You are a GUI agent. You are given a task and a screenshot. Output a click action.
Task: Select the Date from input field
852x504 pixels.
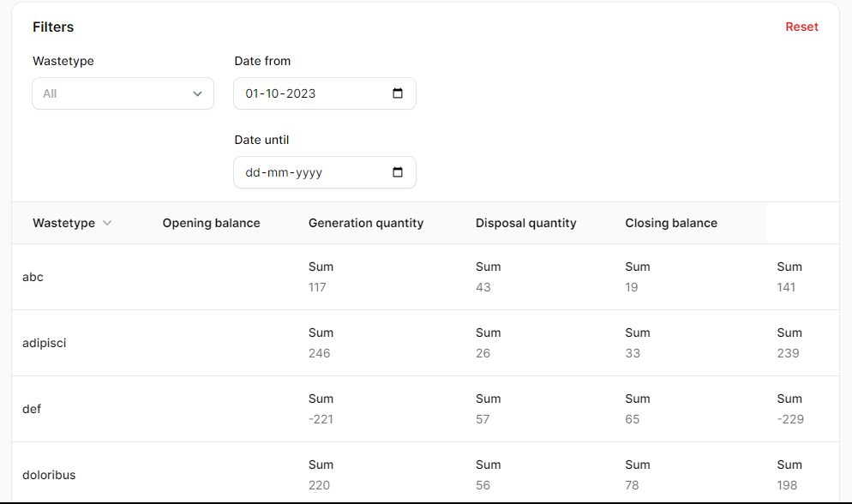click(x=309, y=93)
